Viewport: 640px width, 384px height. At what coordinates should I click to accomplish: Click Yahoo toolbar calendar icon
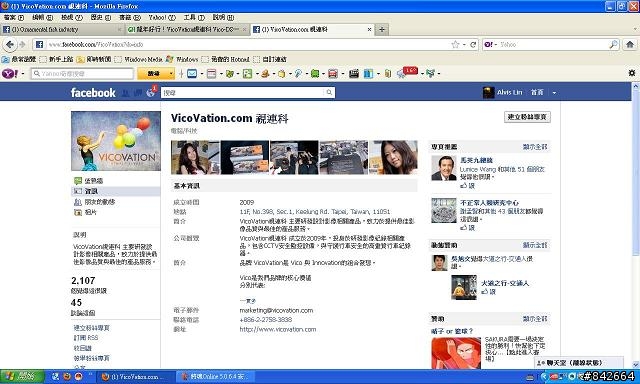[x=211, y=73]
